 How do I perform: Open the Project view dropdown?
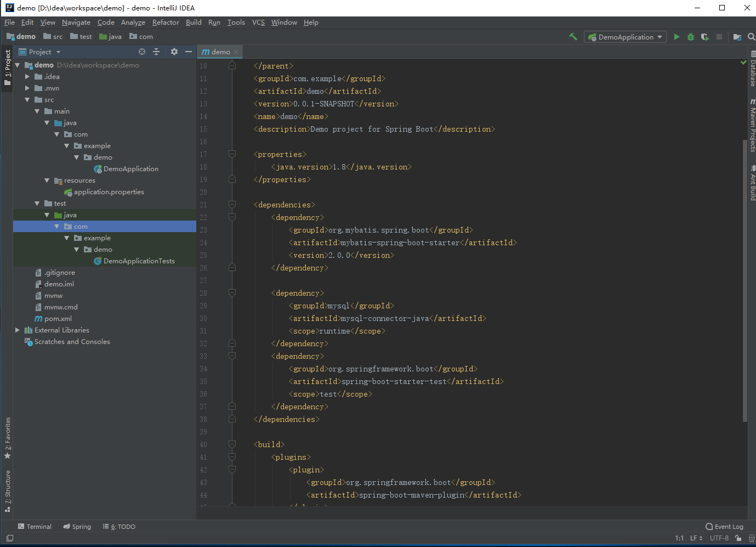[39, 52]
